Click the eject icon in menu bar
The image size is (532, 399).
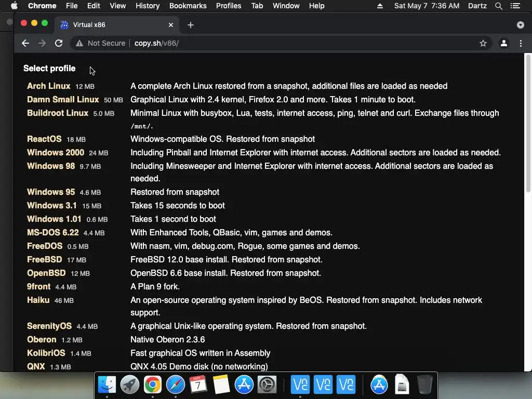380,6
